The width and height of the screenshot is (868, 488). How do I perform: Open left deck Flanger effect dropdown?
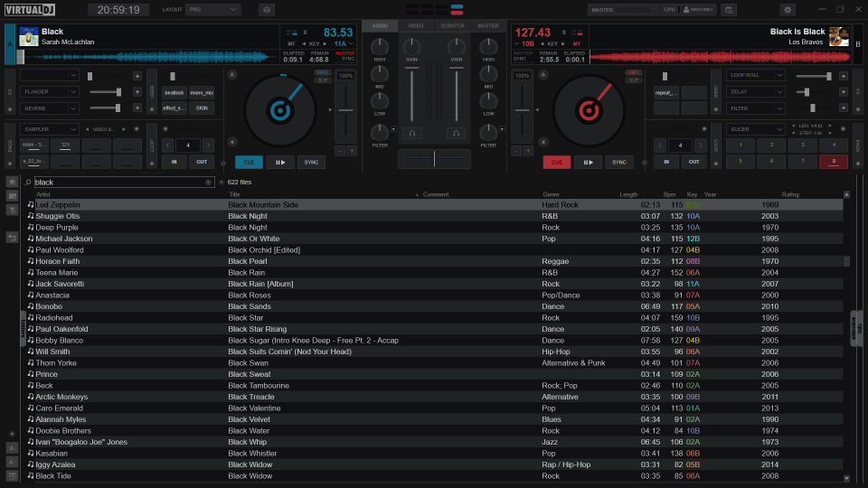[x=49, y=92]
